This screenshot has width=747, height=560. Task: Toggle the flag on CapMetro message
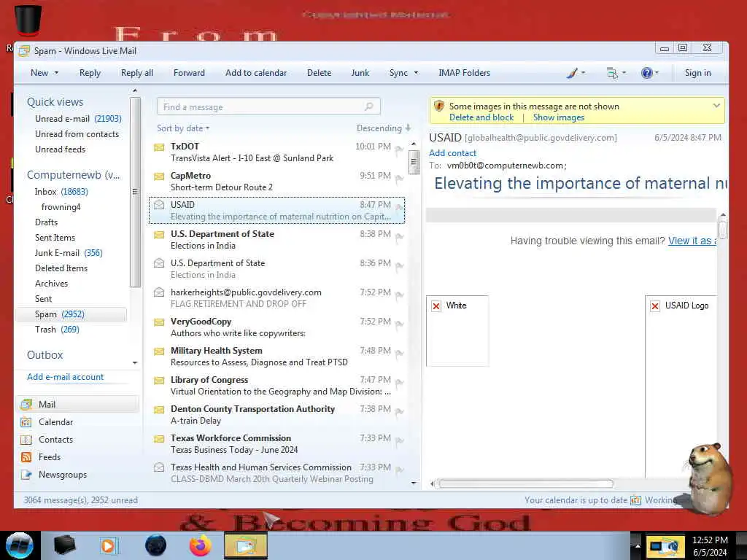click(x=399, y=179)
